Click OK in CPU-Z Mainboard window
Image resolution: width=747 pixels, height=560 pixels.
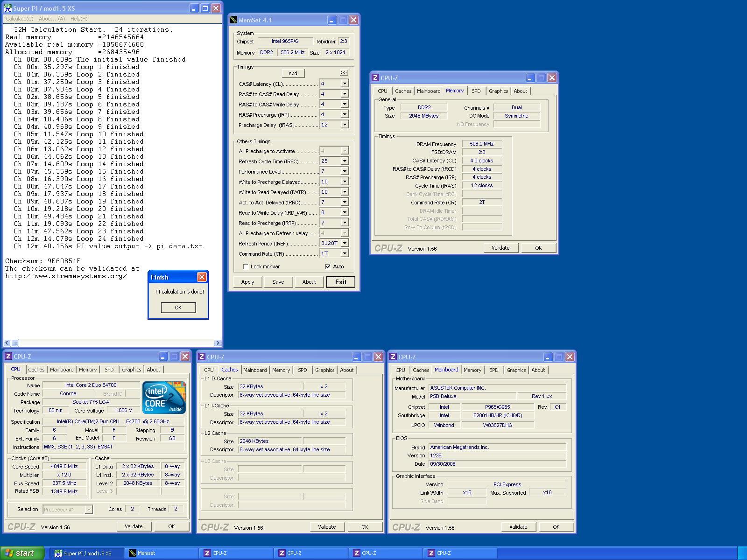click(x=556, y=527)
